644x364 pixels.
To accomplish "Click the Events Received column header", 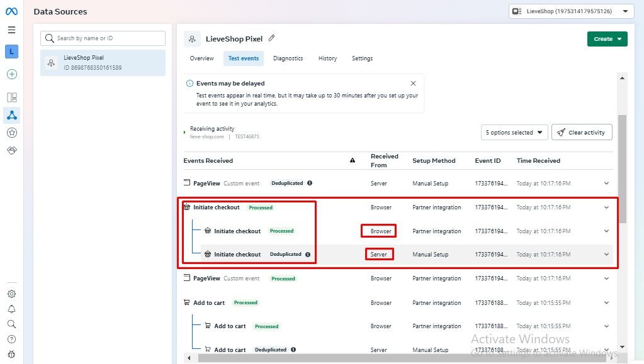I will (208, 160).
